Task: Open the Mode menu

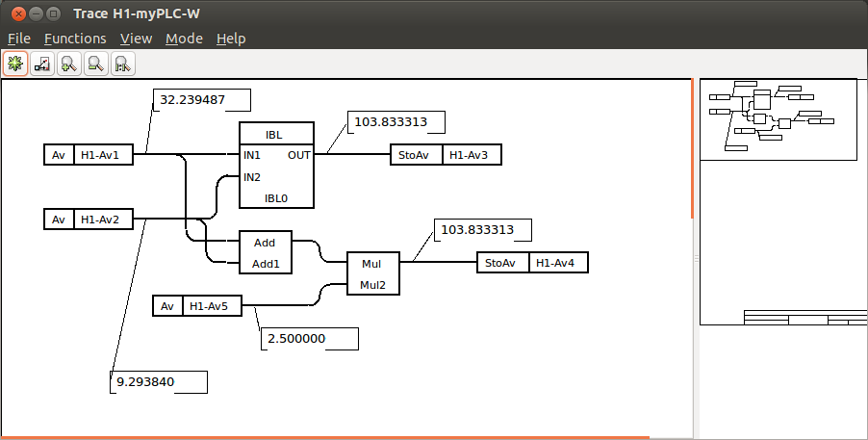Action: coord(185,39)
